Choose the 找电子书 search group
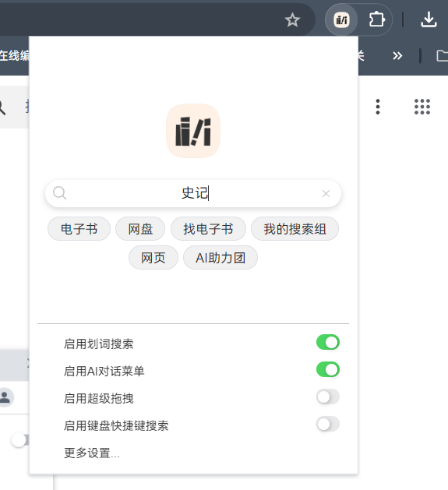This screenshot has height=490, width=448. [208, 229]
